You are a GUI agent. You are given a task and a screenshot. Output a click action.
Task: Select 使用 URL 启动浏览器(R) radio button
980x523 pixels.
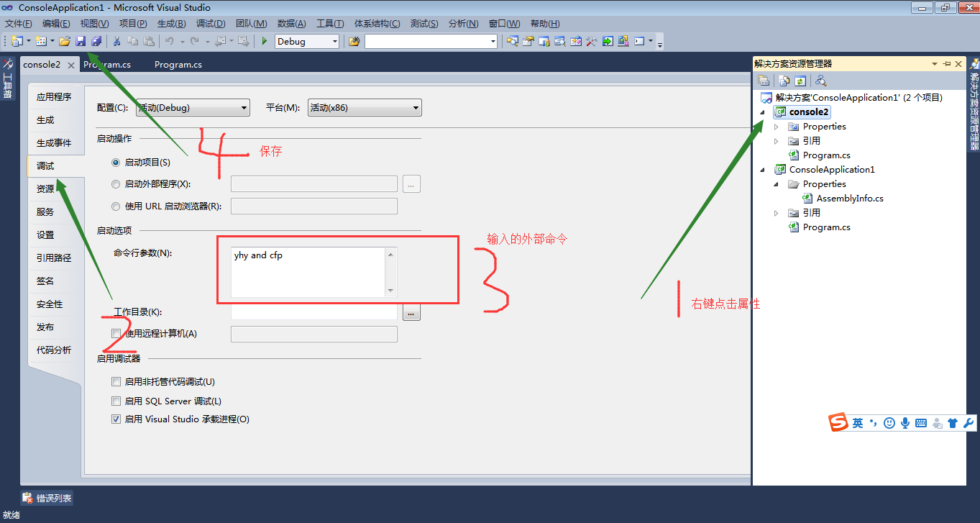116,206
